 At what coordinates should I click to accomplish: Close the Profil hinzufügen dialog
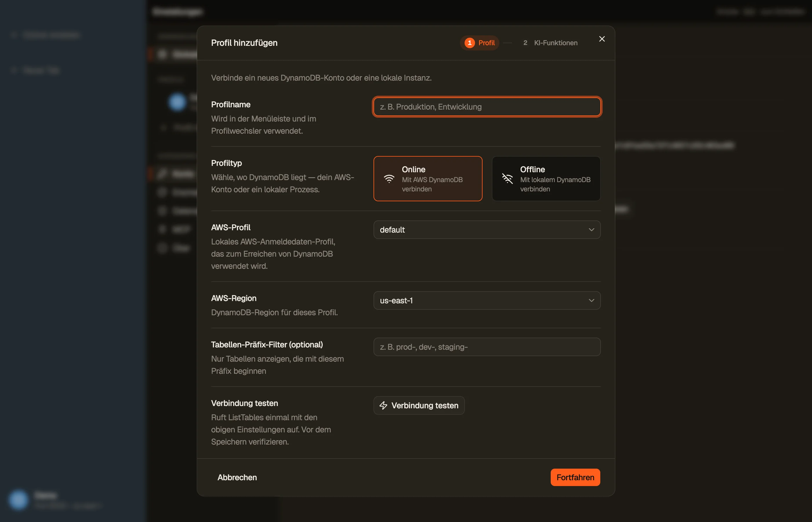coord(602,39)
